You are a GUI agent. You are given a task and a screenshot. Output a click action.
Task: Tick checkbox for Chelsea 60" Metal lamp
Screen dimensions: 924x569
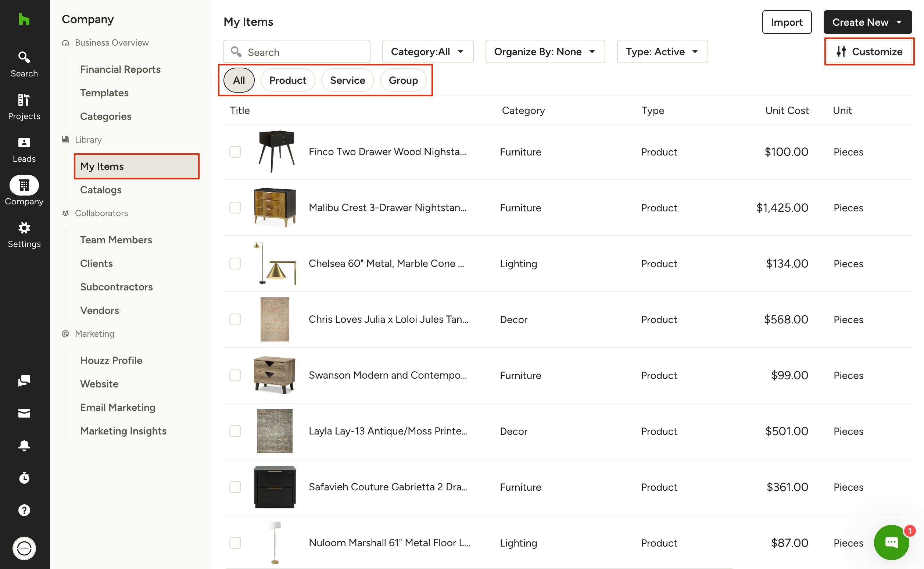click(x=235, y=264)
